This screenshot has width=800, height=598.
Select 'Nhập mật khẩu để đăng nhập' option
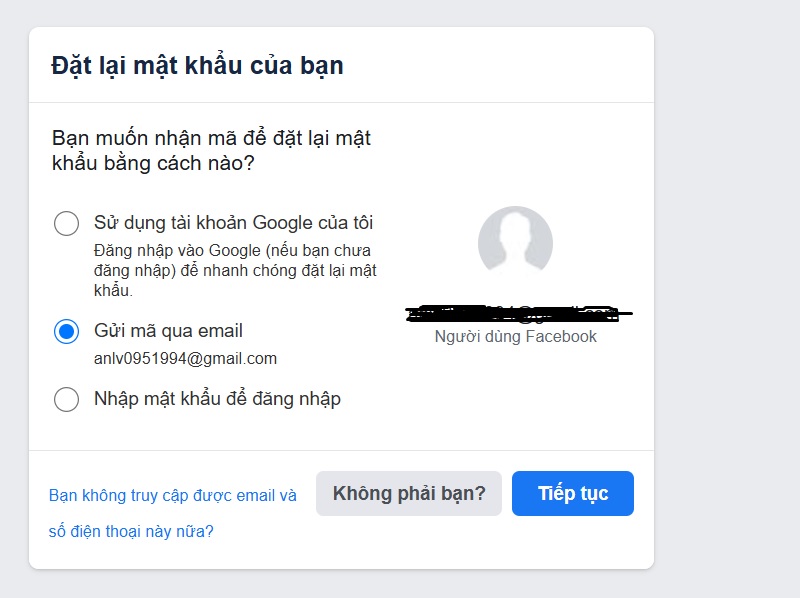click(x=66, y=399)
